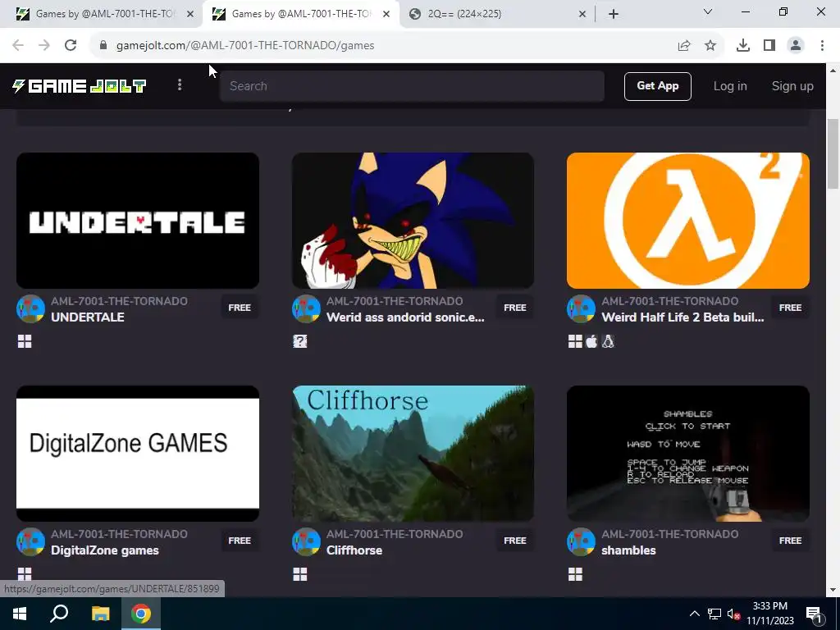The height and width of the screenshot is (630, 840).
Task: Open the tab search dropdown arrow
Action: (708, 11)
